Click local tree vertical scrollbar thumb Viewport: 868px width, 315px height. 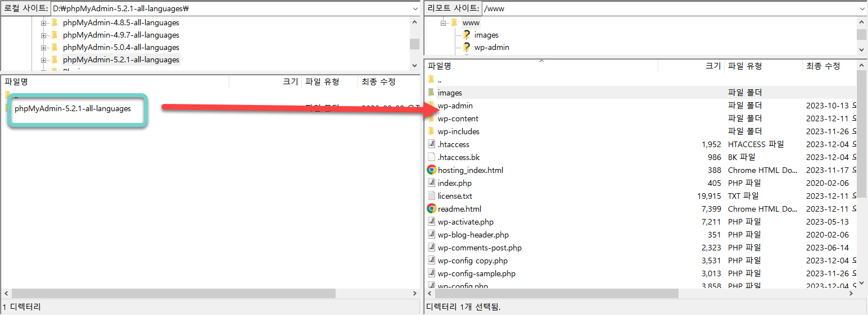414,44
